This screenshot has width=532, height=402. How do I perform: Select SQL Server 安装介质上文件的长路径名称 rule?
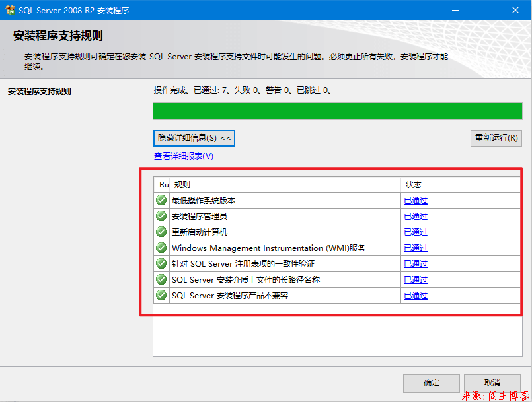click(246, 280)
